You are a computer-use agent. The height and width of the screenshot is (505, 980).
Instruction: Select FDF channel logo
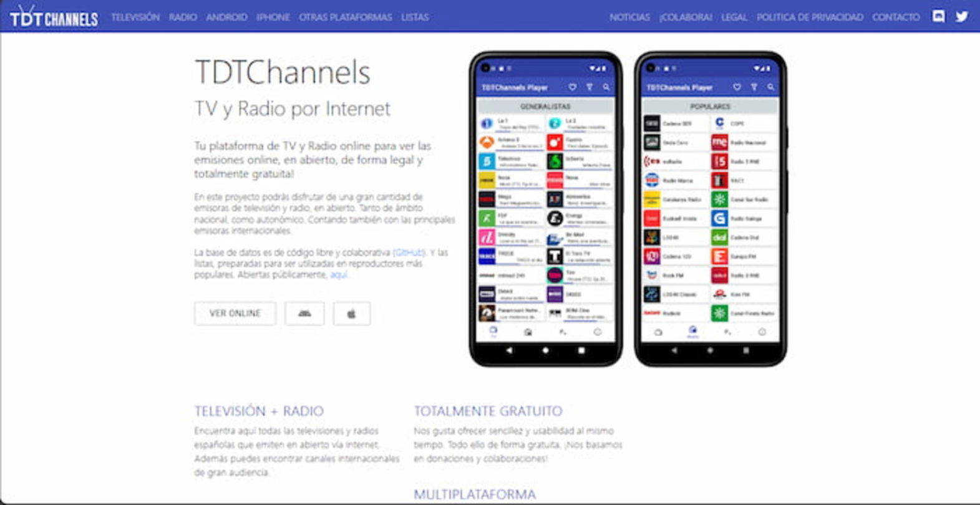(x=487, y=218)
